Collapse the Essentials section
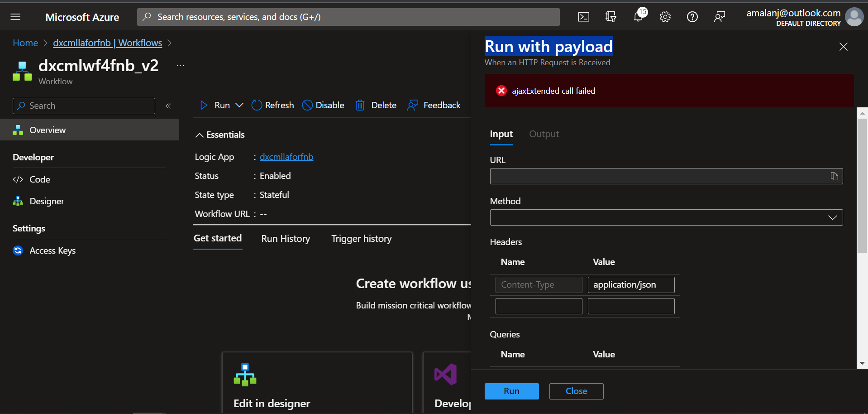Screen dimensions: 868x414 [x=220, y=135]
